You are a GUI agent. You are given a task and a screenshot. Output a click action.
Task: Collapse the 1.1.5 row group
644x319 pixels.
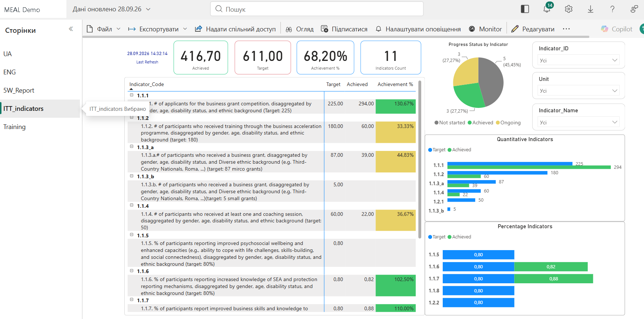pos(132,235)
